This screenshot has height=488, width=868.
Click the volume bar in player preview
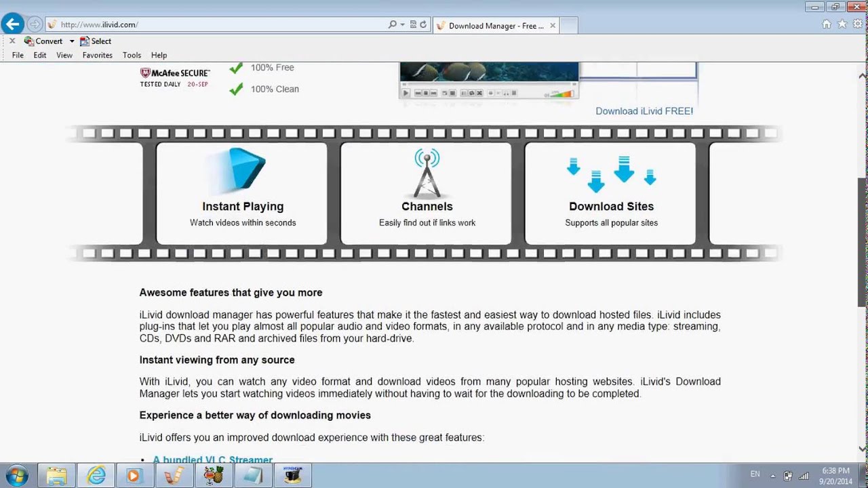[561, 94]
